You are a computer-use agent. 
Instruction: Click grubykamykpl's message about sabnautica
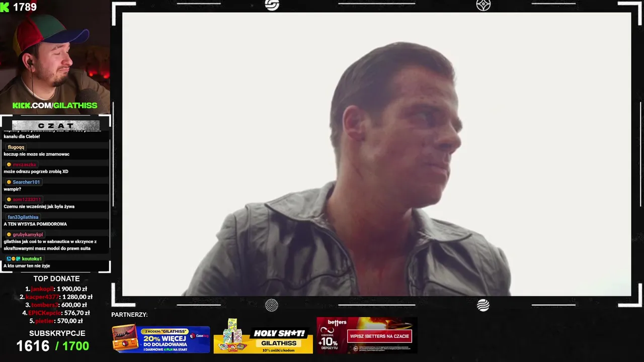(50, 245)
